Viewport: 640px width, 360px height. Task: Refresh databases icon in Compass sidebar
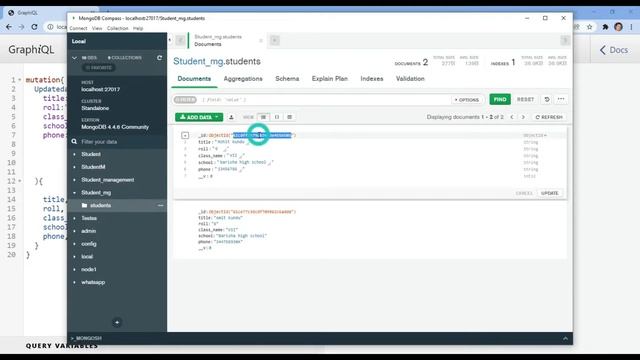click(159, 58)
